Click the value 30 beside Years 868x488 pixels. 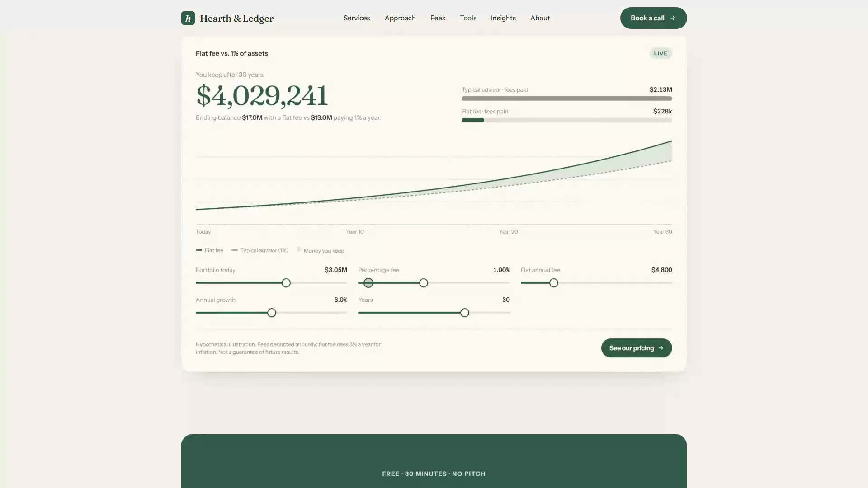(x=506, y=300)
